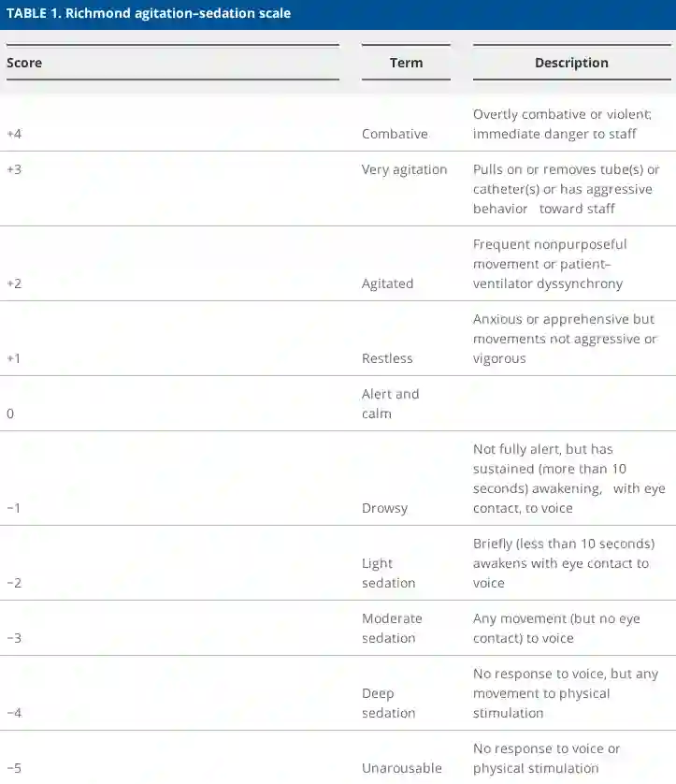This screenshot has width=676, height=784.
Task: Select the 'Moderate sedation' term
Action: pyautogui.click(x=392, y=628)
